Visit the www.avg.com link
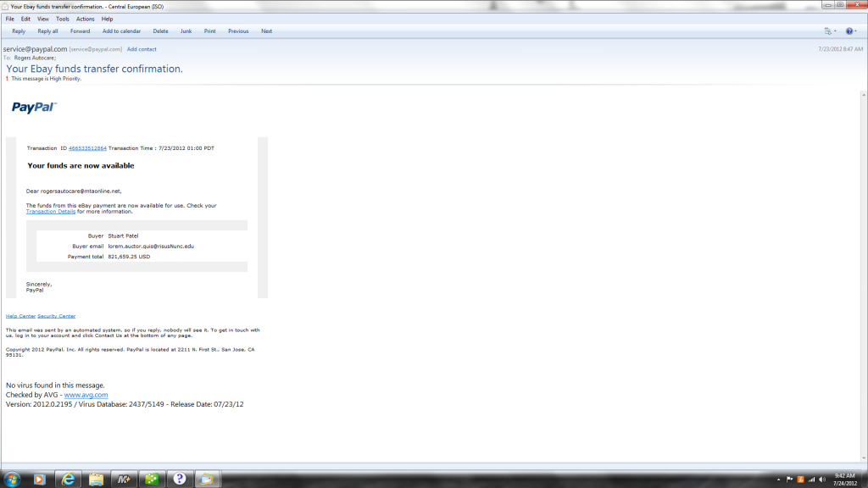The height and width of the screenshot is (488, 868). [x=86, y=395]
